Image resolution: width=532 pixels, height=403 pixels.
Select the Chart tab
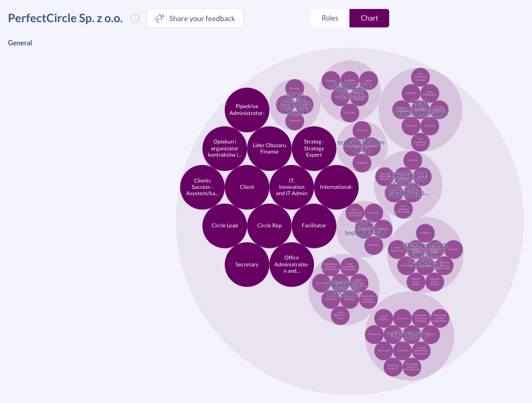click(369, 18)
